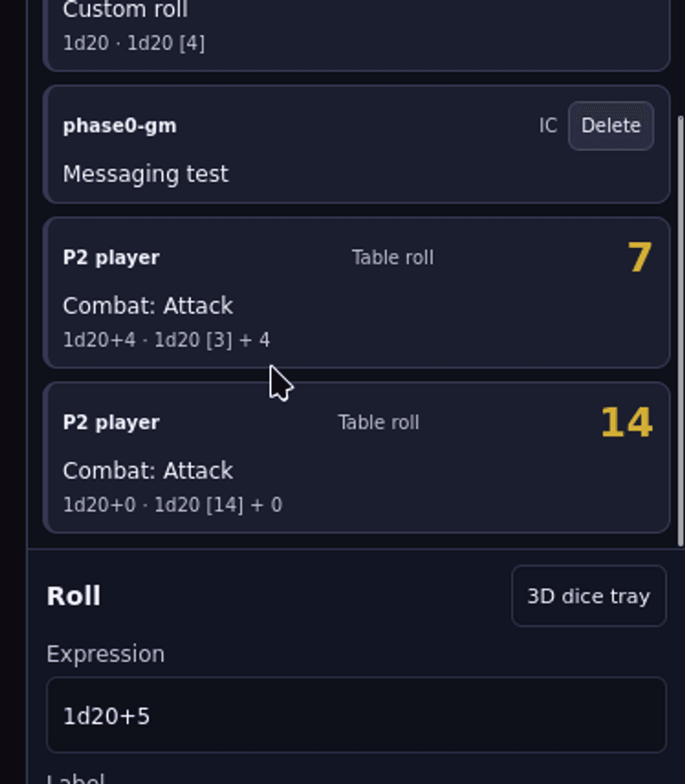The width and height of the screenshot is (685, 784).
Task: Click Combat: Attack title of the 14 roll
Action: (148, 471)
